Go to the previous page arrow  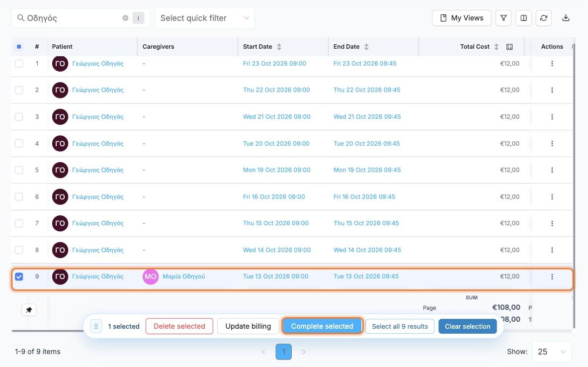point(263,352)
